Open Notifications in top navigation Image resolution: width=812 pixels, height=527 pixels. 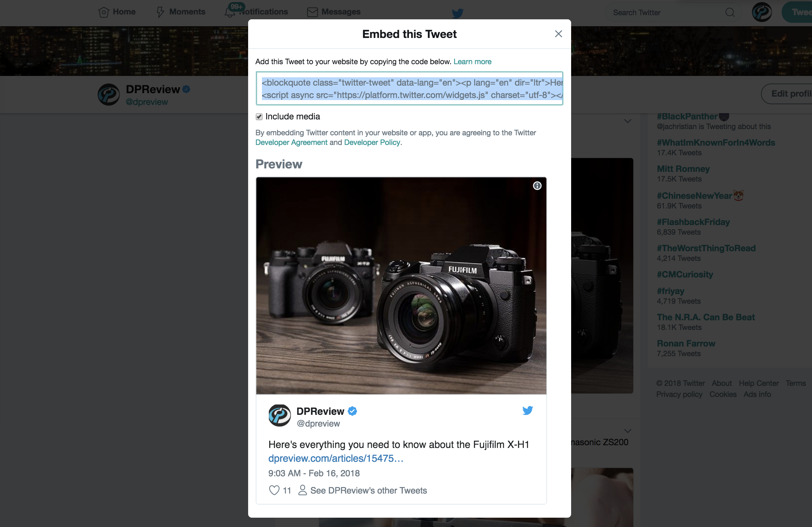(x=256, y=12)
